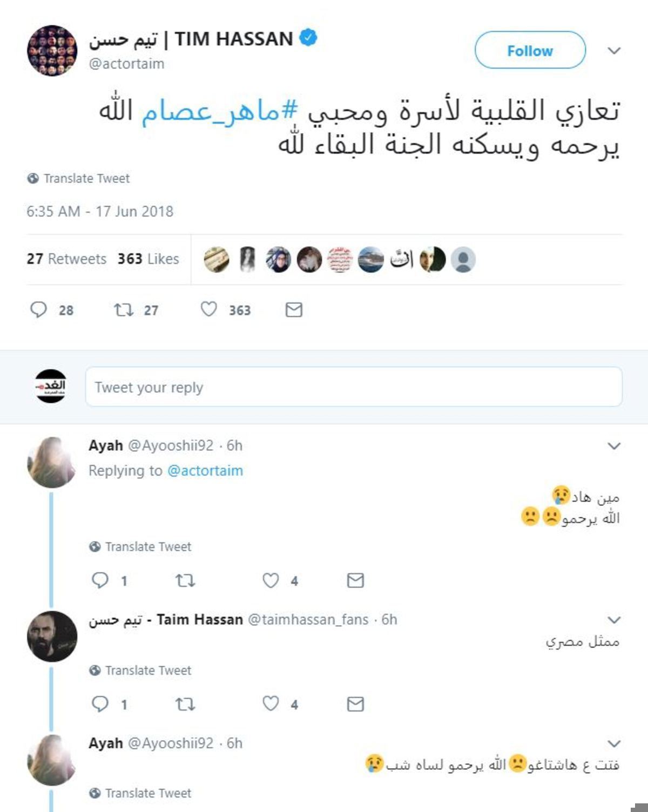Open the ماهر_عصام hashtag link
This screenshot has width=648, height=812.
click(x=219, y=111)
